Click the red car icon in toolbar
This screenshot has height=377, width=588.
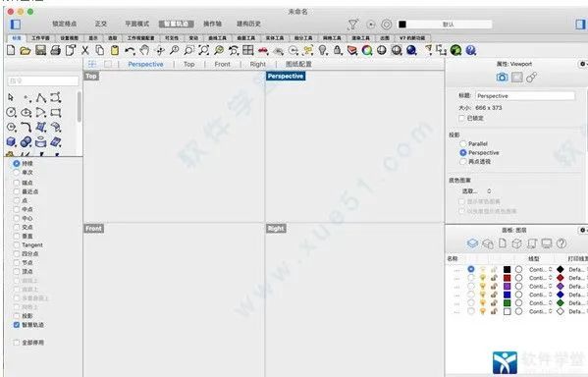(x=263, y=50)
